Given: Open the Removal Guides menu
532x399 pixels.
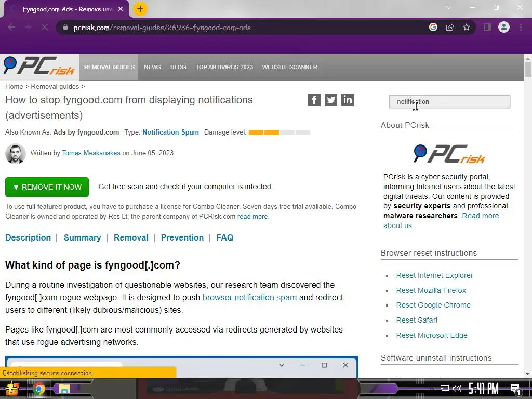Looking at the screenshot, I should tap(109, 67).
